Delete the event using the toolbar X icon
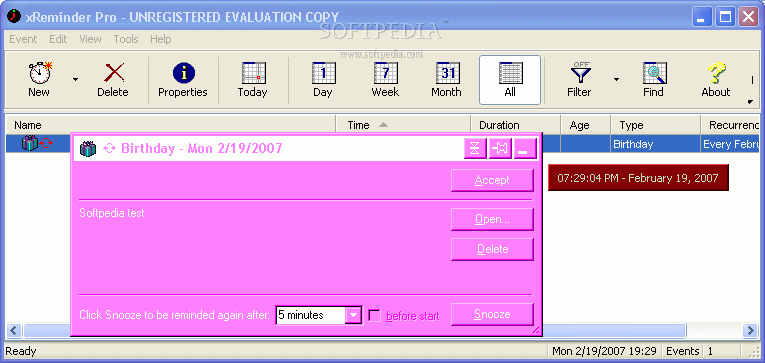Image resolution: width=765 pixels, height=363 pixels. point(113,80)
